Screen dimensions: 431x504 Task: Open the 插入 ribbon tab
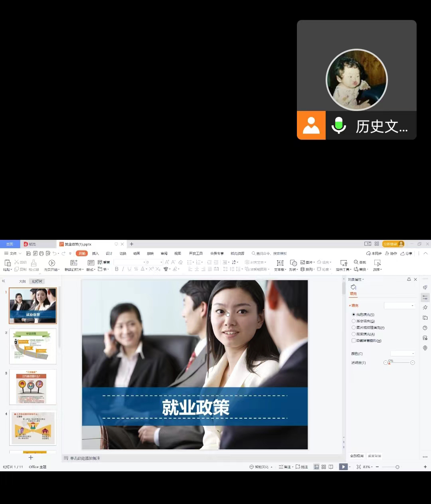[x=95, y=253]
